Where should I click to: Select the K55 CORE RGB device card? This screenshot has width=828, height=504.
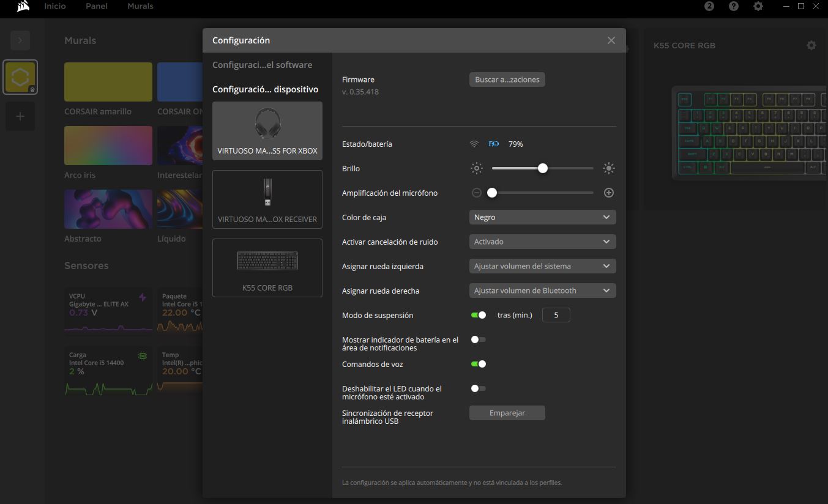[267, 268]
